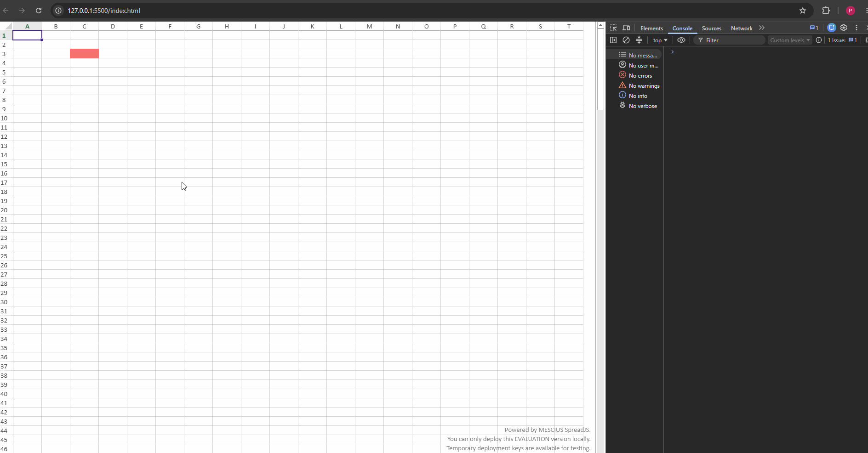Open the DevTools three-dot customize menu

(857, 28)
